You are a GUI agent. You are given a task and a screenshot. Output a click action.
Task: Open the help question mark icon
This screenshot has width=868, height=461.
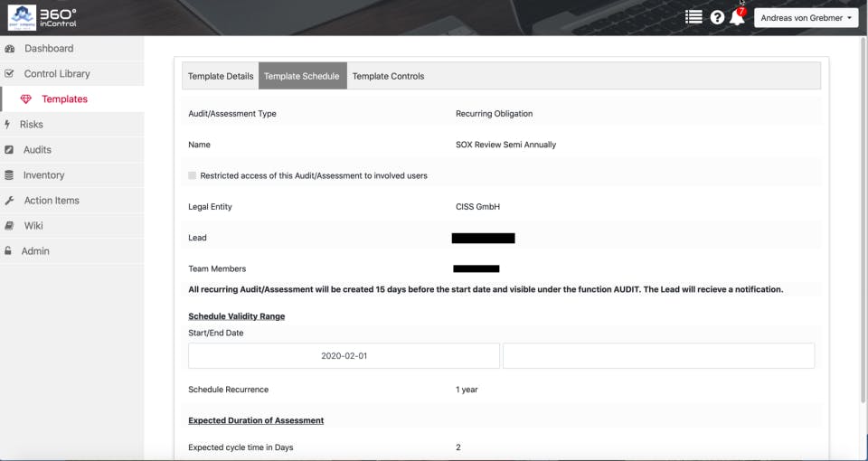[717, 18]
